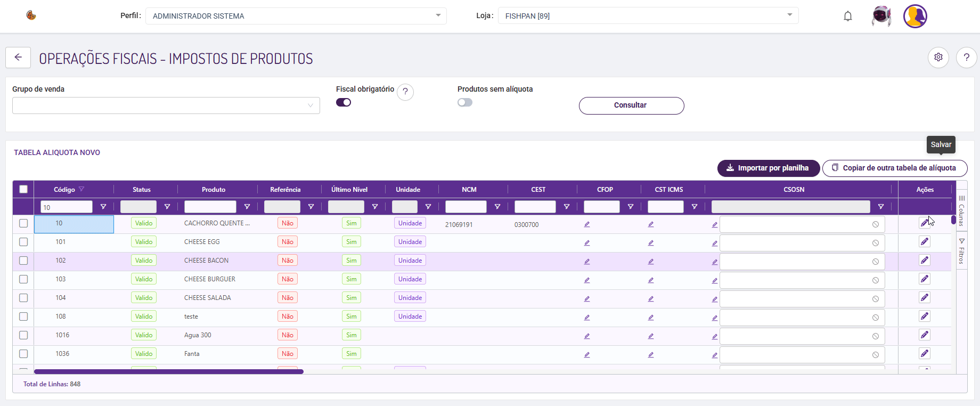Click the Não tag in Fanta row
The height and width of the screenshot is (406, 980).
pyautogui.click(x=288, y=354)
